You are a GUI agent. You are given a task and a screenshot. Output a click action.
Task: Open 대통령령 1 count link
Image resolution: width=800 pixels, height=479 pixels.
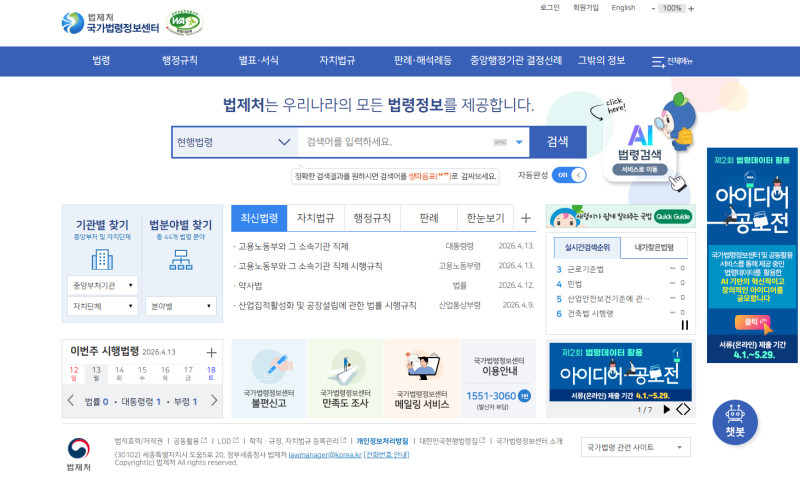pos(141,401)
